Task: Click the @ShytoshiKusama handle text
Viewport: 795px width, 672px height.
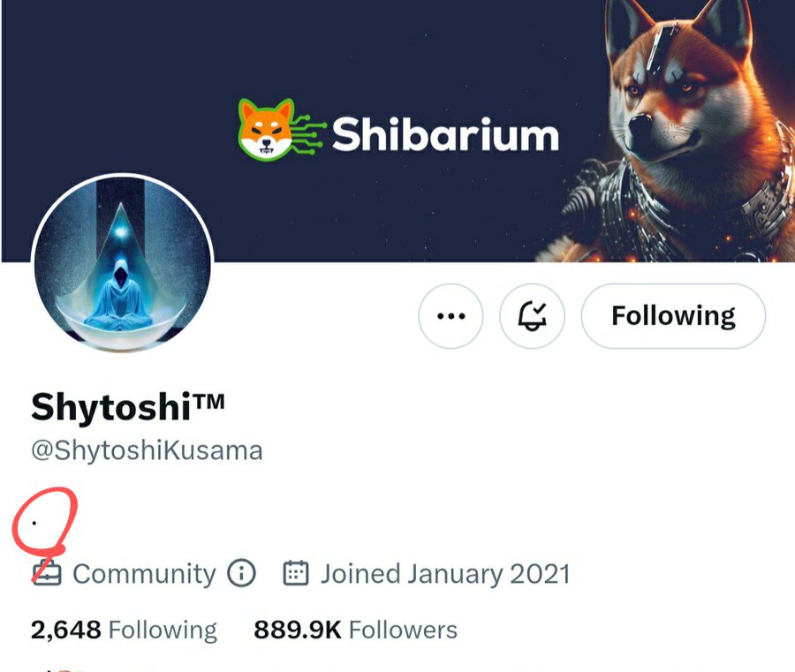Action: (147, 450)
